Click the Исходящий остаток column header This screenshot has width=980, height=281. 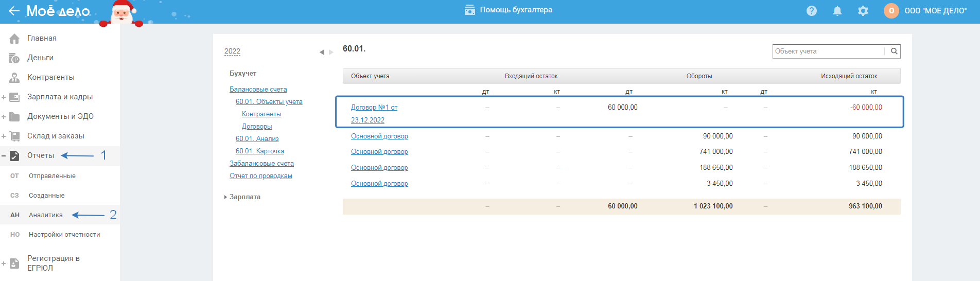coord(849,76)
